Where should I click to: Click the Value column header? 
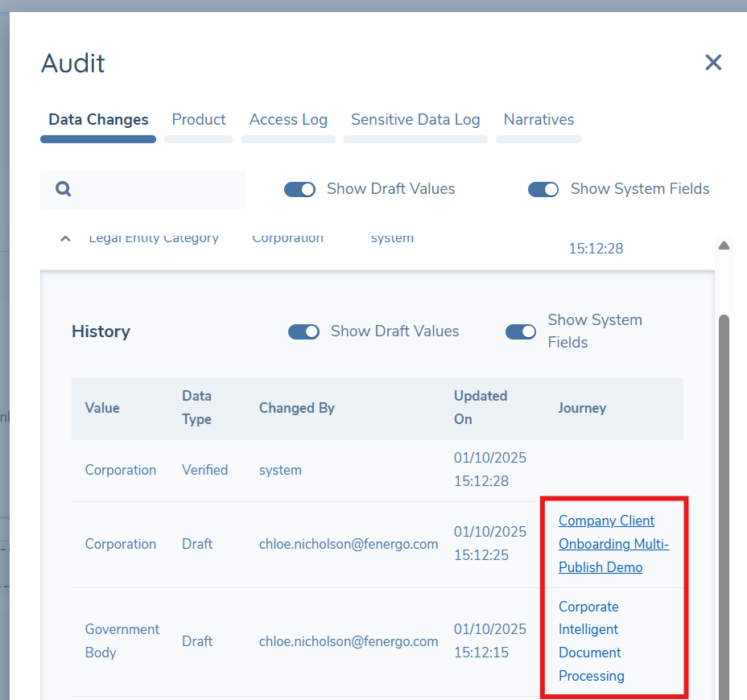102,408
